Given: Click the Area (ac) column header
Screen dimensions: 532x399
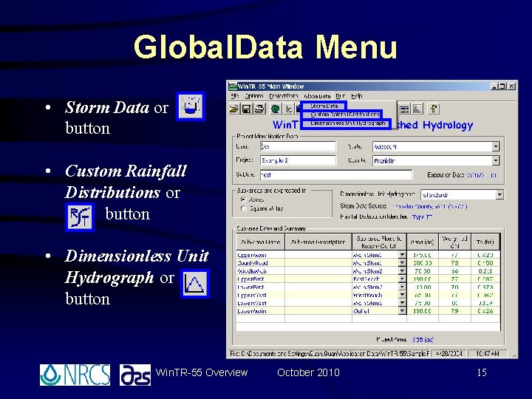Looking at the screenshot, I should coord(423,242).
